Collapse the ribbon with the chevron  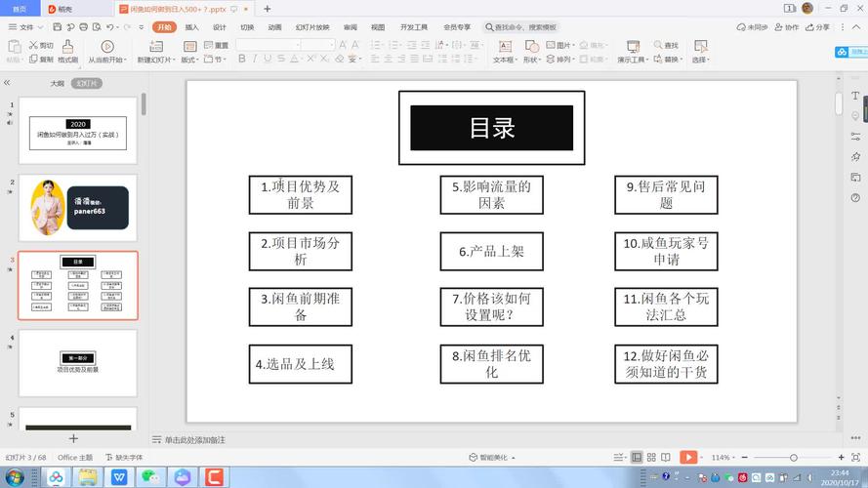click(856, 26)
